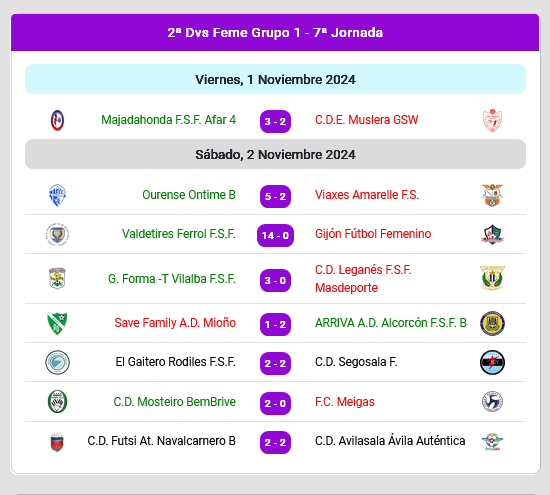Follow the G. Forma -T Vilalba F.S.F. link
Viewport: 550px width, 495px height.
coord(172,279)
